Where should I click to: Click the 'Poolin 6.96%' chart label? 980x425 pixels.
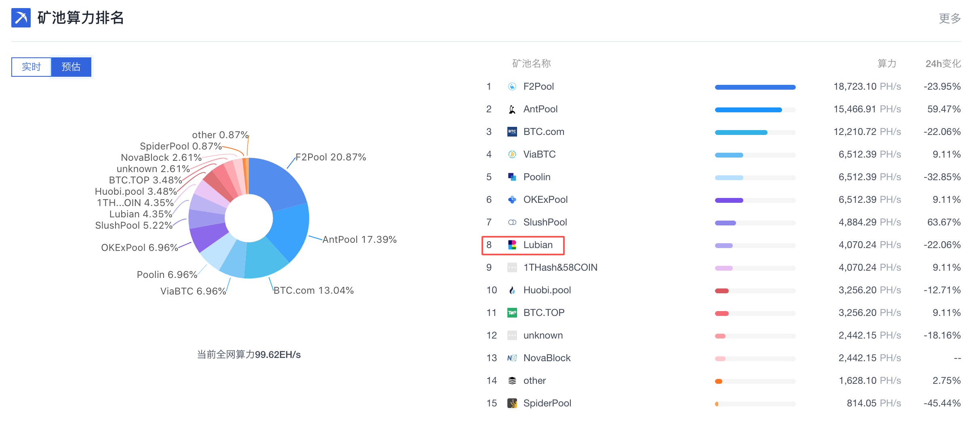(x=167, y=275)
